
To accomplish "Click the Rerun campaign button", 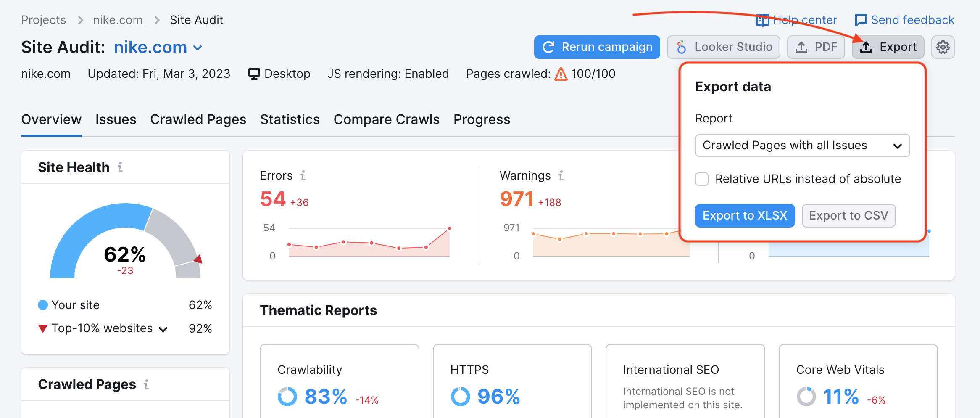I will click(x=597, y=47).
